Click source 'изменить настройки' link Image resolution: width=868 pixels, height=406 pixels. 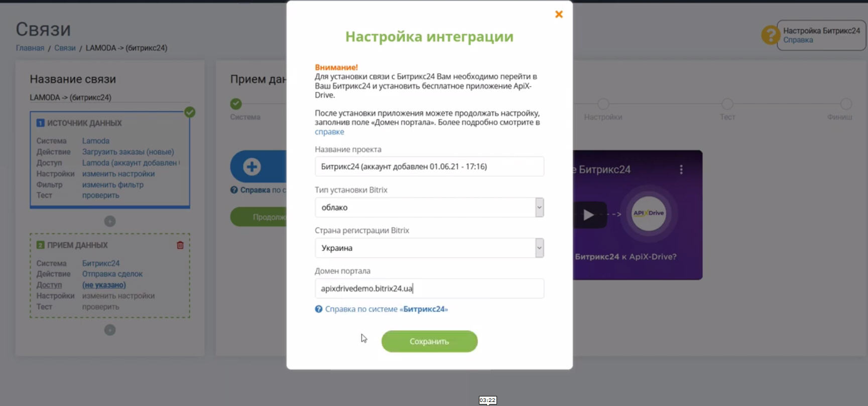118,174
